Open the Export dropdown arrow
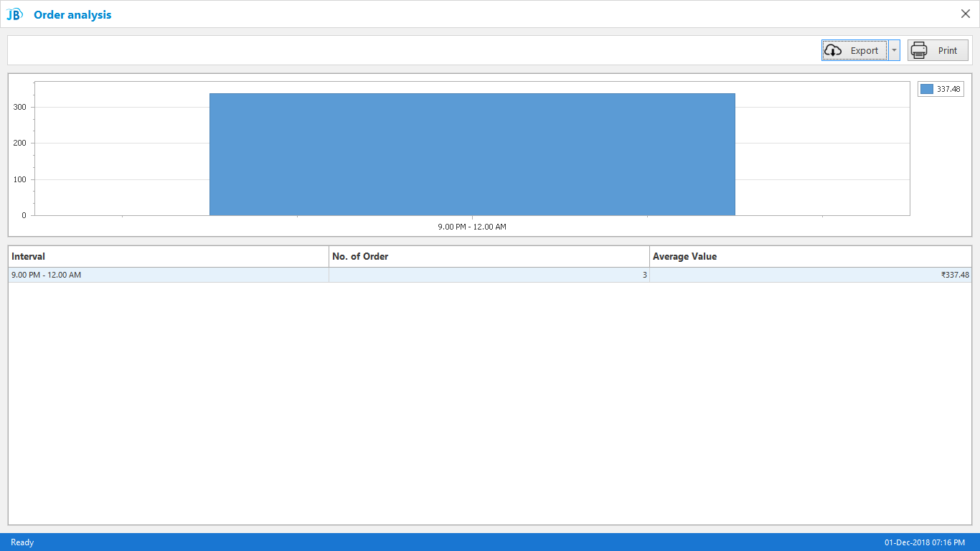Viewport: 980px width, 551px height. click(x=894, y=50)
